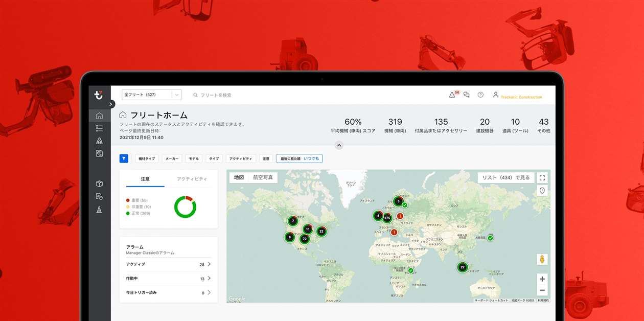
Task: Open the help icon in the top bar
Action: pyautogui.click(x=479, y=95)
